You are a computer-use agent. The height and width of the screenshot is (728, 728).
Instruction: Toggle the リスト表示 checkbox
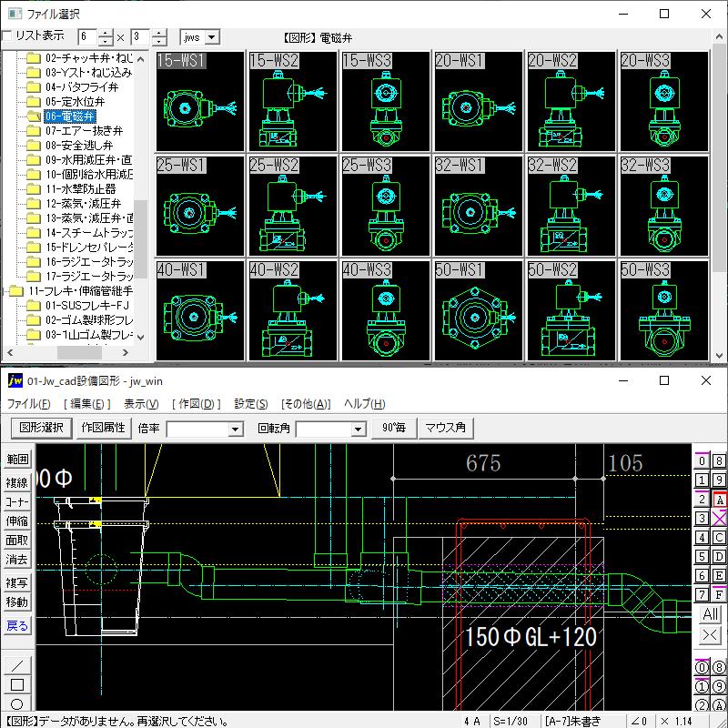[x=8, y=35]
